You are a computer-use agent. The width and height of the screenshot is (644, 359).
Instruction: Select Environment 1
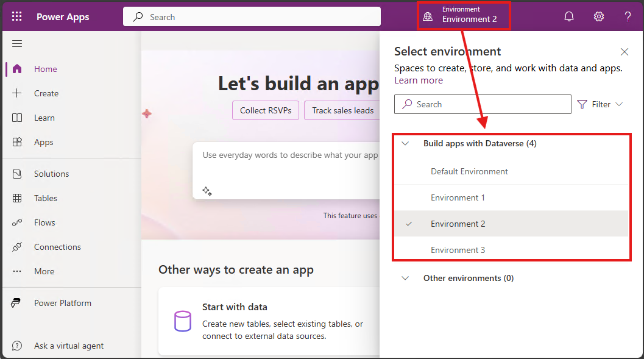pyautogui.click(x=511, y=197)
